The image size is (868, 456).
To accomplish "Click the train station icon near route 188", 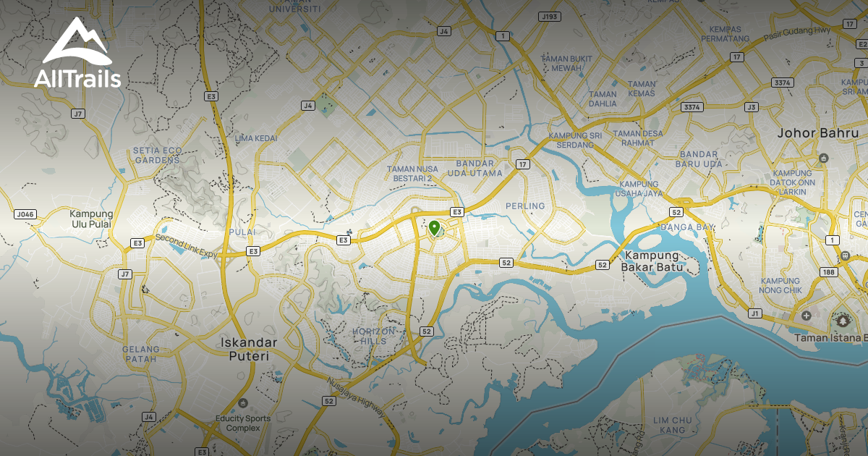I will 844,256.
